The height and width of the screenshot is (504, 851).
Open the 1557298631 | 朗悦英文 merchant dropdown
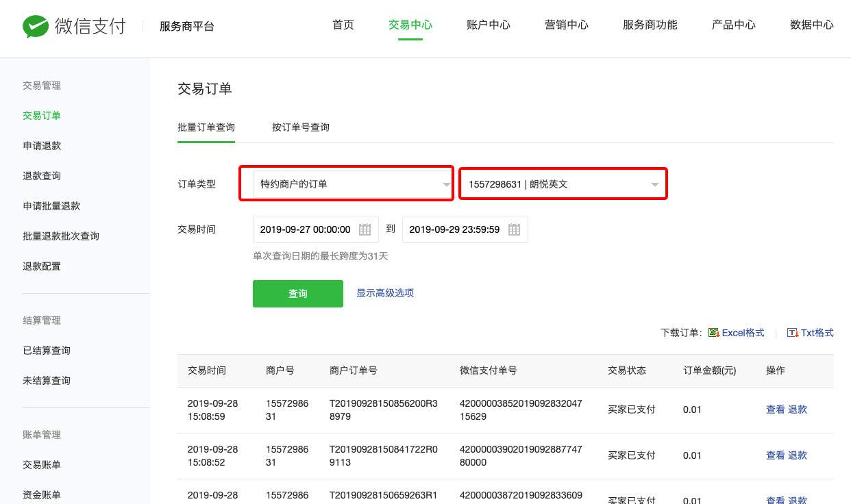click(x=563, y=184)
